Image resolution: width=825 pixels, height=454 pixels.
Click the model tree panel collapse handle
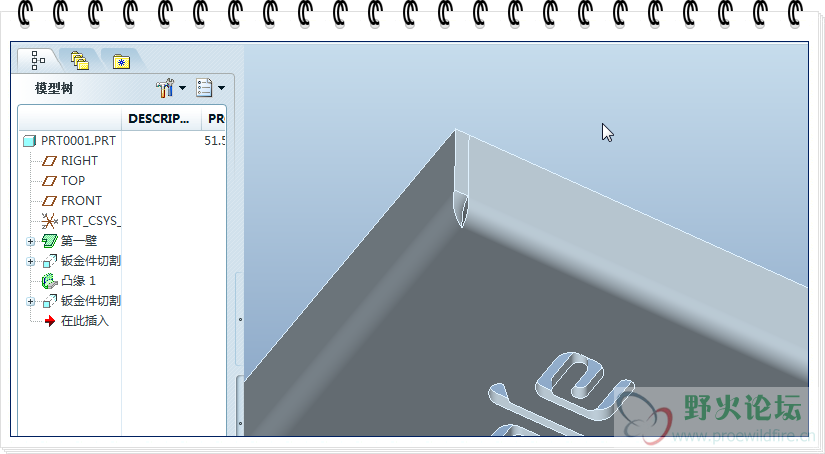(239, 319)
